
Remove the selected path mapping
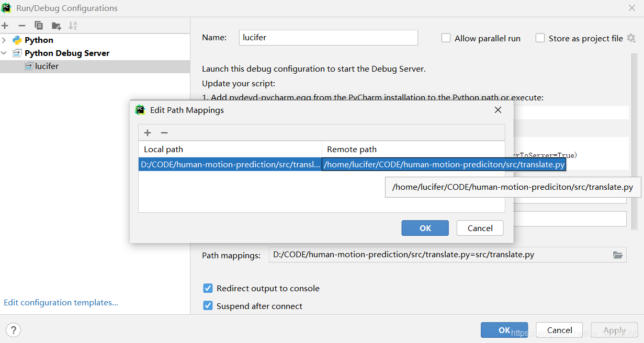tap(163, 133)
